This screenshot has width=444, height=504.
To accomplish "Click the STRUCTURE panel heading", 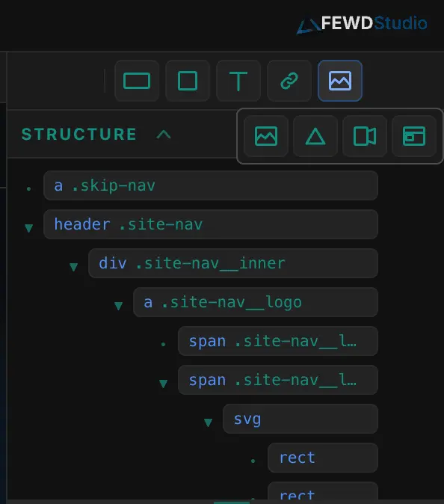I will [x=79, y=135].
